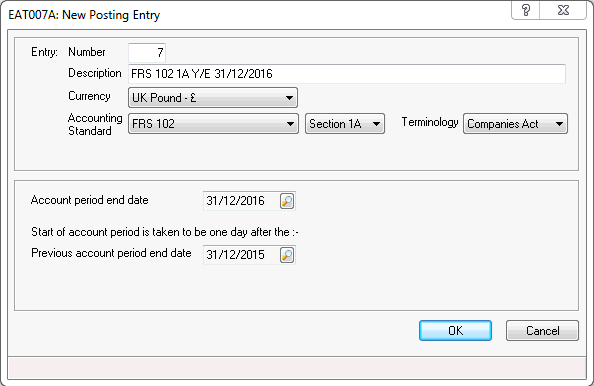The image size is (594, 386).
Task: Click the pink status bar at bottom
Action: 297,367
